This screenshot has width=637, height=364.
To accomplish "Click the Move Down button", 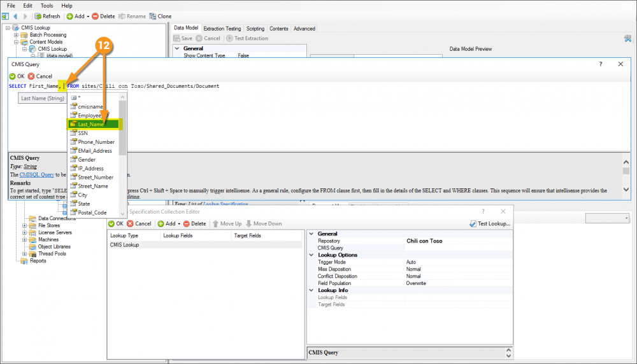I will (264, 223).
